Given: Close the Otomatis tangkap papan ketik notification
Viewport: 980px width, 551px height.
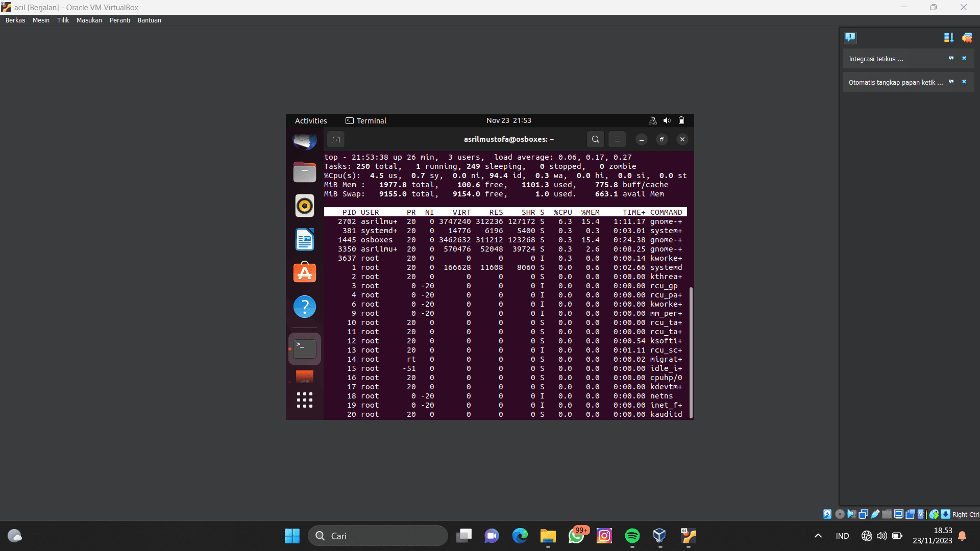Looking at the screenshot, I should point(964,82).
